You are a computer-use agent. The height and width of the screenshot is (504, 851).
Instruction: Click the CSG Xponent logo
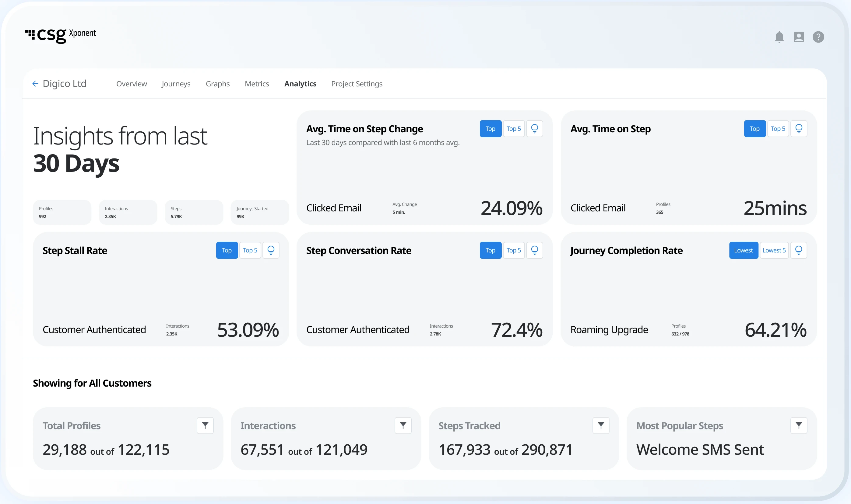61,35
